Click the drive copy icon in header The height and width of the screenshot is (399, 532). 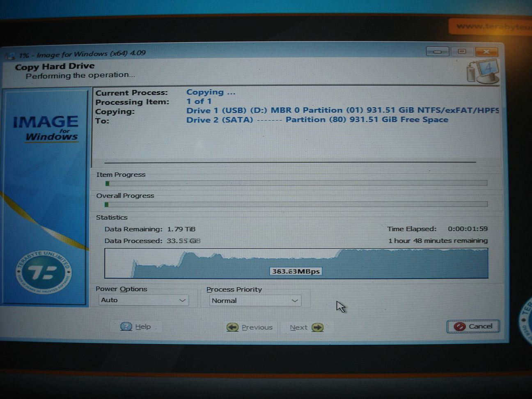click(x=483, y=71)
